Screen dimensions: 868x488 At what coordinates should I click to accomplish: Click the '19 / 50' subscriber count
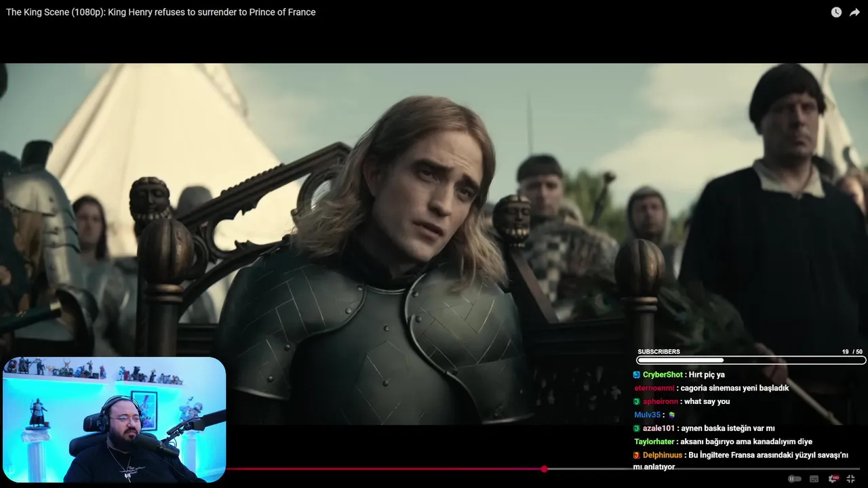[x=852, y=352]
